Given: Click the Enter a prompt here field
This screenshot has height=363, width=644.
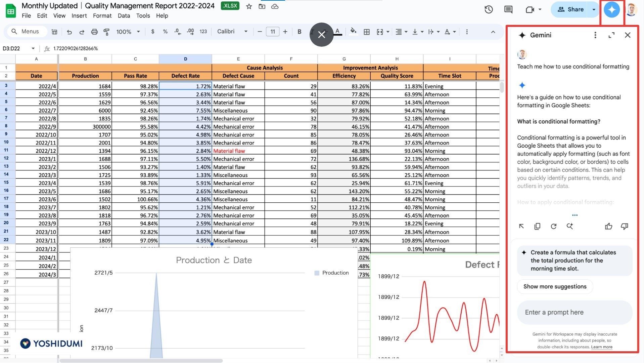Looking at the screenshot, I should pos(574,312).
